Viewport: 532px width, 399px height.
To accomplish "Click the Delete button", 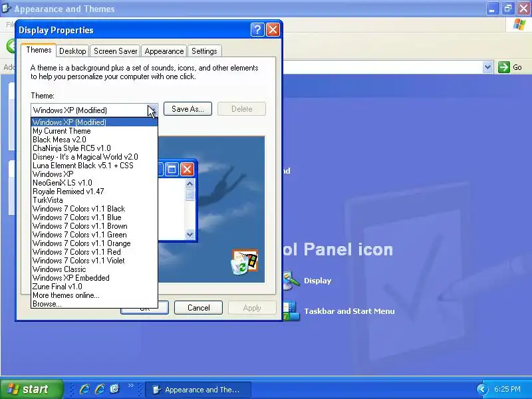I will click(241, 109).
